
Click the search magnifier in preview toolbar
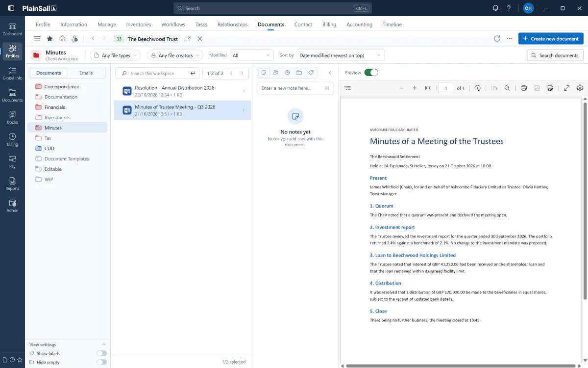(x=507, y=88)
